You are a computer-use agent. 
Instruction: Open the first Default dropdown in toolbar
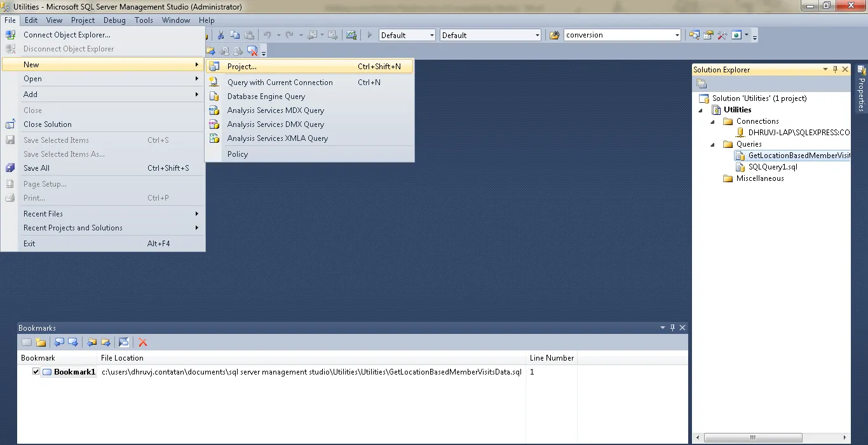432,36
